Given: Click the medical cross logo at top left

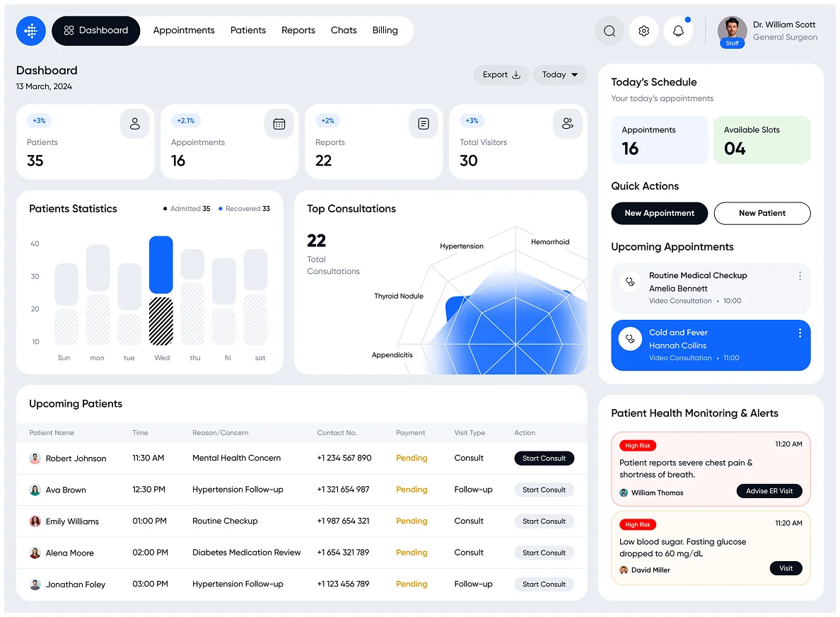Looking at the screenshot, I should pyautogui.click(x=30, y=30).
